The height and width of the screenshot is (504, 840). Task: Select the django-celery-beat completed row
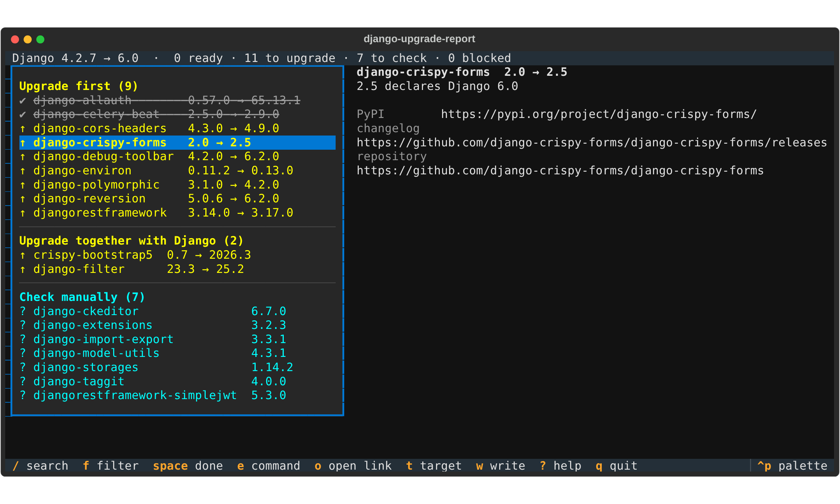click(x=177, y=114)
